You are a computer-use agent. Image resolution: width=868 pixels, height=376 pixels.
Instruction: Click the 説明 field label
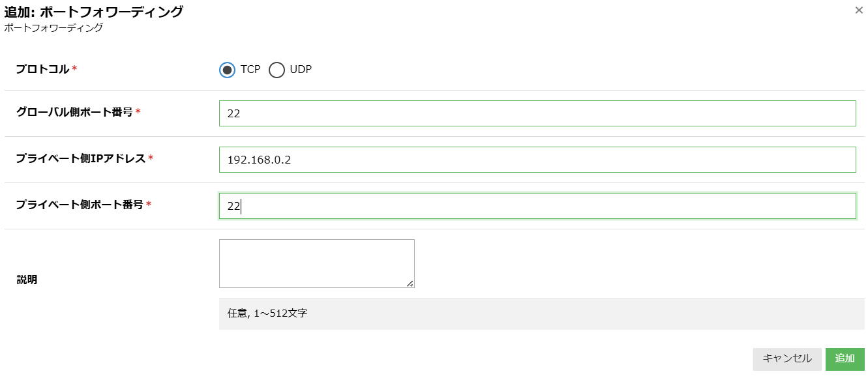coord(27,280)
